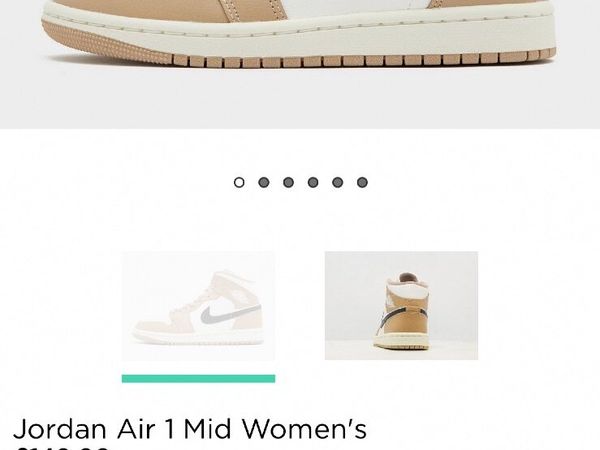
Task: Jump to the second image dot
Action: pyautogui.click(x=264, y=183)
